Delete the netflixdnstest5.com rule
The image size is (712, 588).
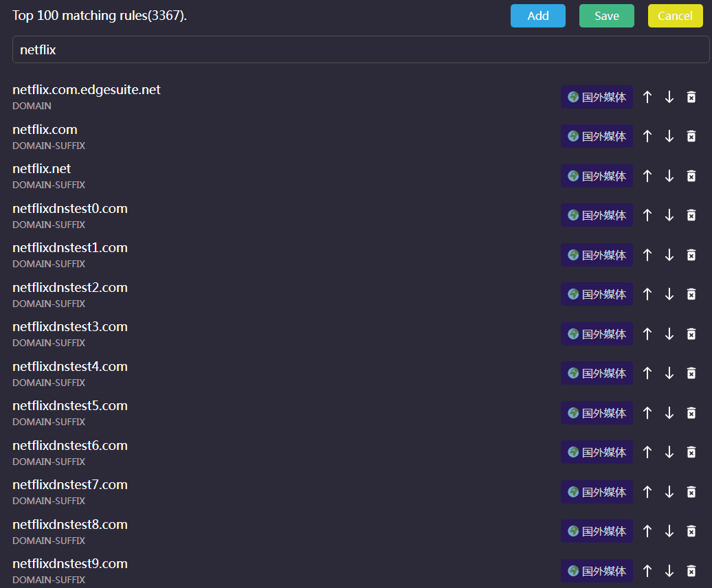tap(691, 413)
